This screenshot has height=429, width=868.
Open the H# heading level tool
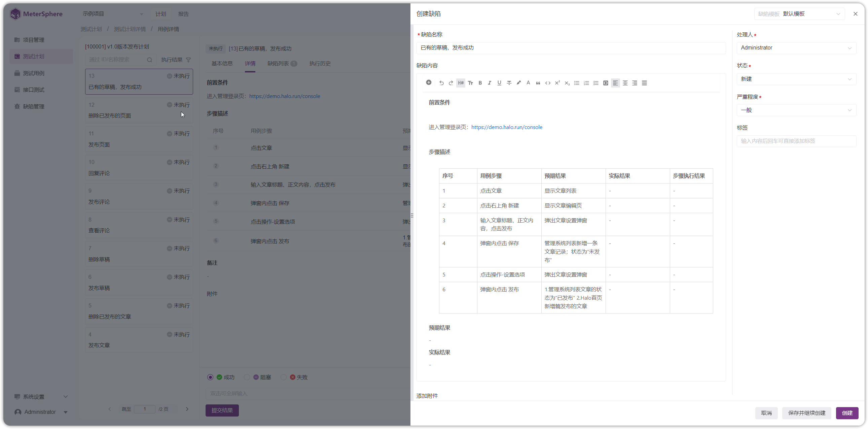[x=461, y=83]
